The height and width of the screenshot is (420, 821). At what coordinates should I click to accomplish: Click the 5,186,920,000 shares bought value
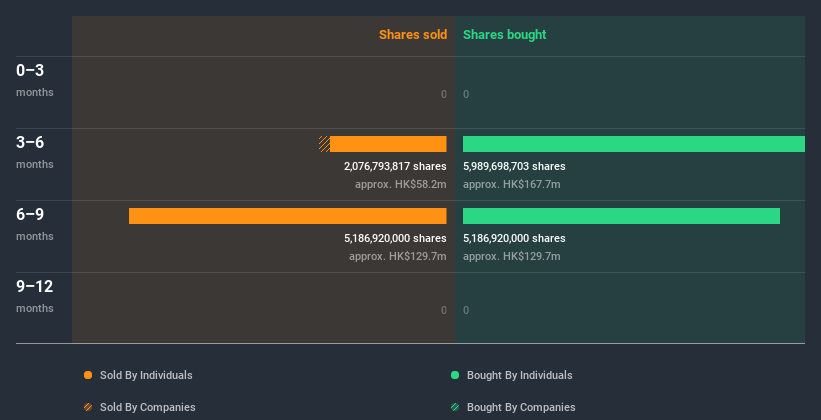click(514, 238)
